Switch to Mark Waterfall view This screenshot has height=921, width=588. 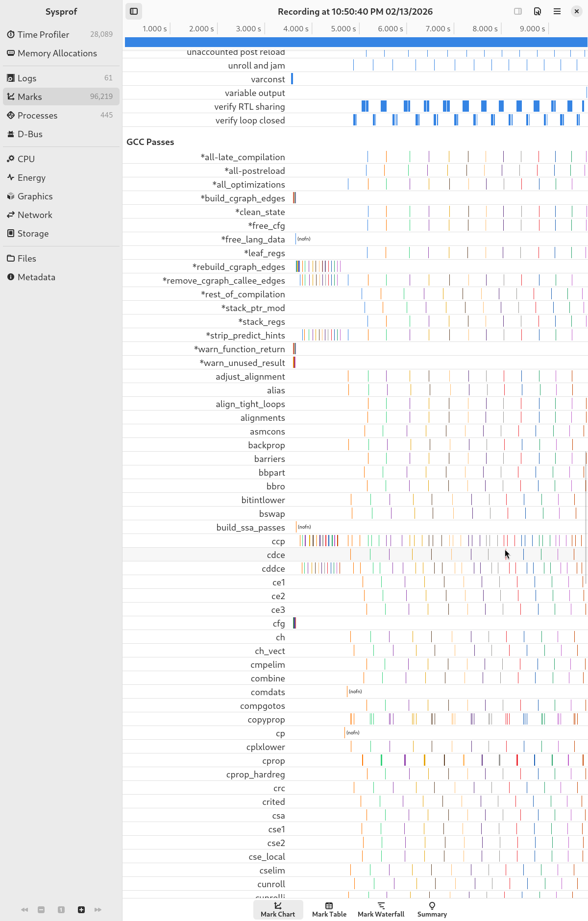pyautogui.click(x=381, y=910)
